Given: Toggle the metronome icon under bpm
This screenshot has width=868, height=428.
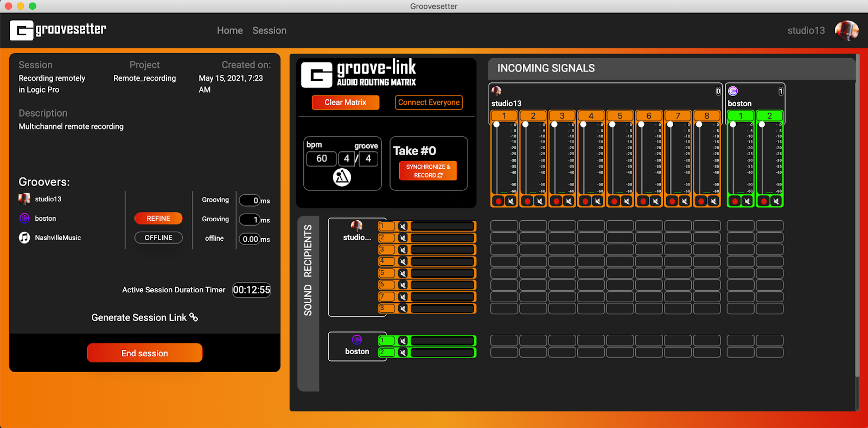Looking at the screenshot, I should click(x=342, y=177).
